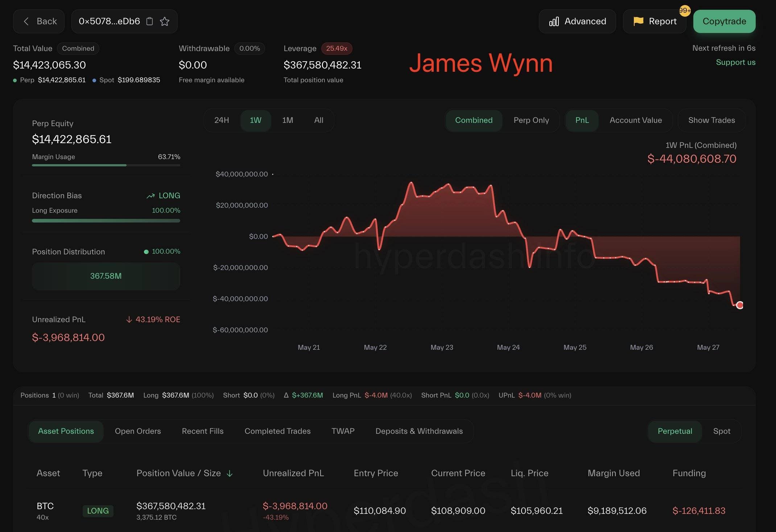776x532 pixels.
Task: Switch positions table to Spot
Action: pyautogui.click(x=721, y=431)
